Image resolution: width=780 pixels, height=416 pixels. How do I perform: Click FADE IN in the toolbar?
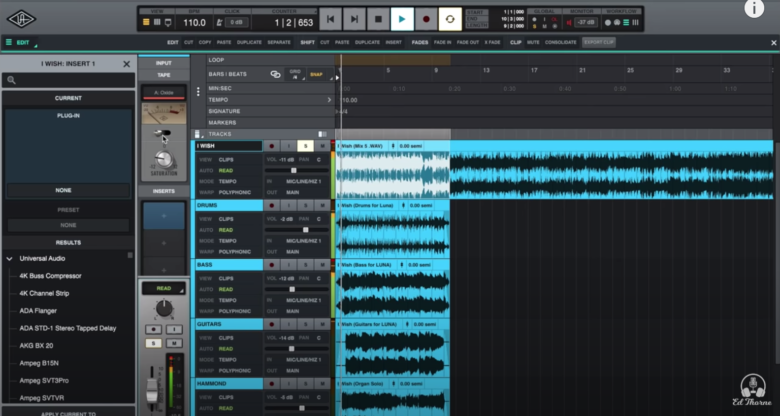coord(443,43)
